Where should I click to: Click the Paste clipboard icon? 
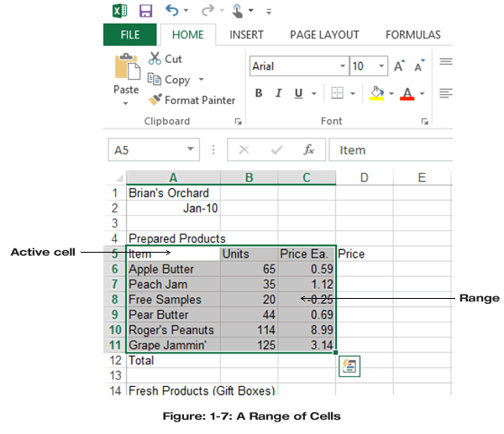click(126, 71)
